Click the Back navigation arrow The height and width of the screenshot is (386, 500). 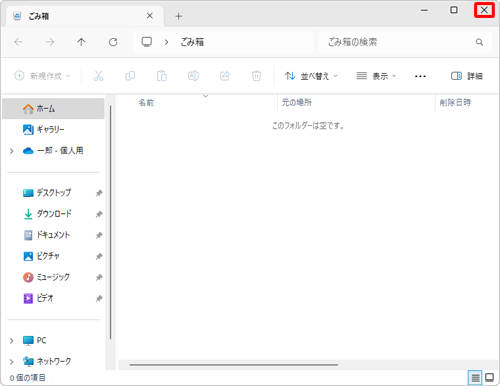click(x=19, y=42)
